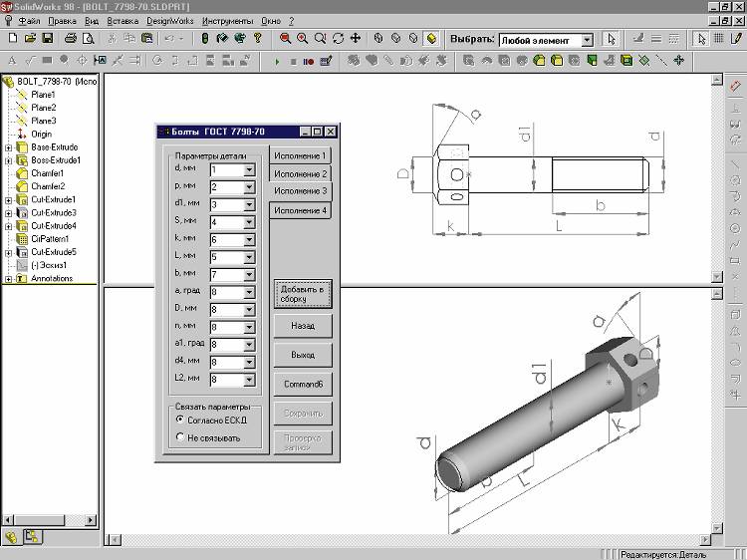Viewport: 747px width, 560px height.
Task: Expand the Annotations tree node
Action: pyautogui.click(x=8, y=279)
